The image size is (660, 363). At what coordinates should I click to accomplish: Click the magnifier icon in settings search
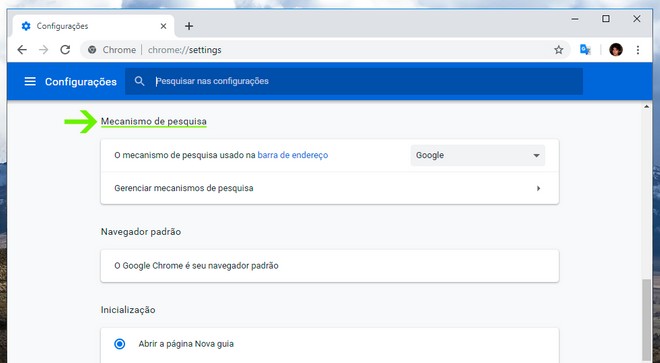point(139,81)
